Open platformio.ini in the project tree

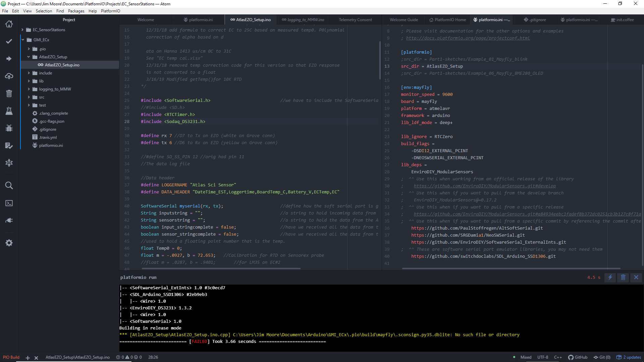click(51, 145)
